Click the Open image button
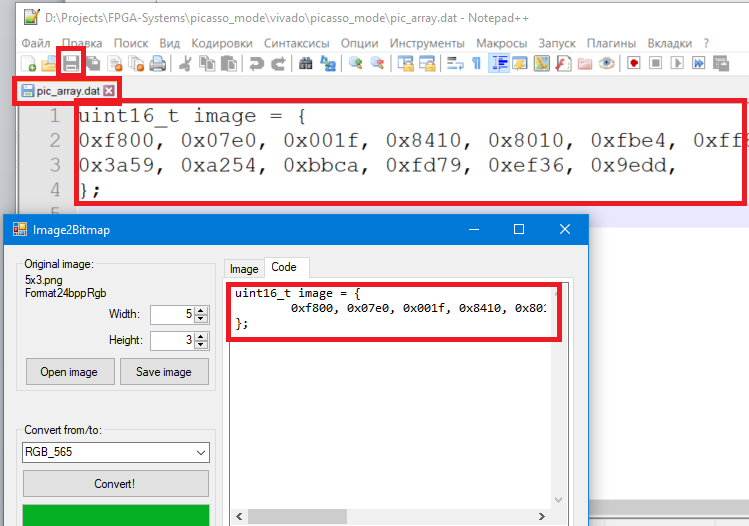This screenshot has width=749, height=526. (69, 372)
